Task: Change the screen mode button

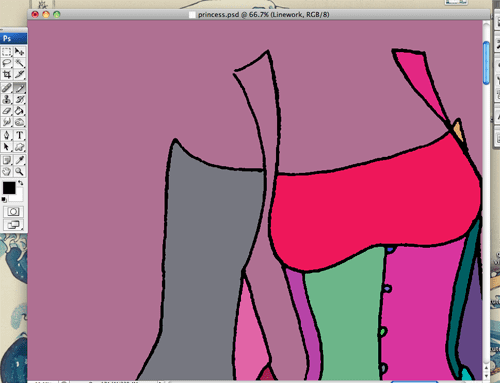Action: pos(13,225)
